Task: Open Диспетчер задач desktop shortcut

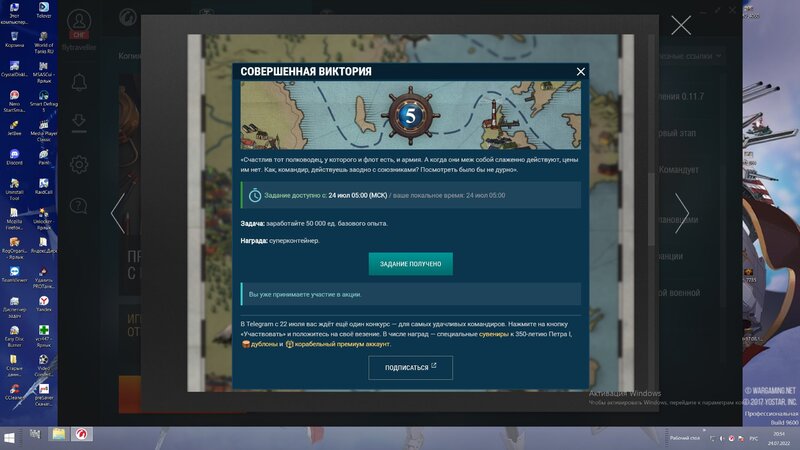Action: 14,307
